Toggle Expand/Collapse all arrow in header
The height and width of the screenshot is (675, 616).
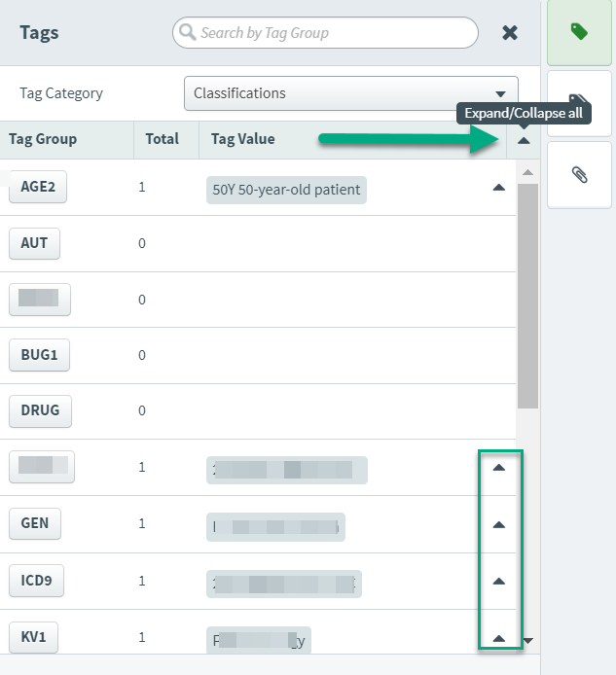(x=524, y=141)
